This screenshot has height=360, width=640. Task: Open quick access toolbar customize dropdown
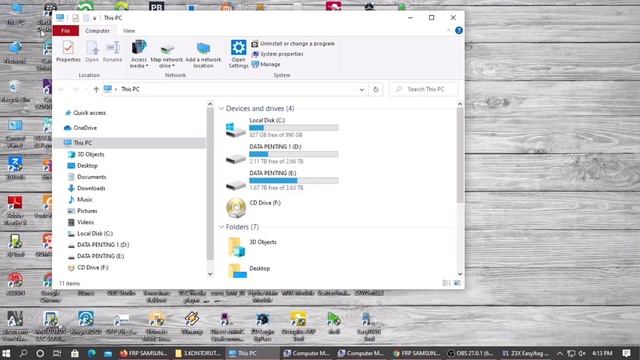[x=95, y=18]
